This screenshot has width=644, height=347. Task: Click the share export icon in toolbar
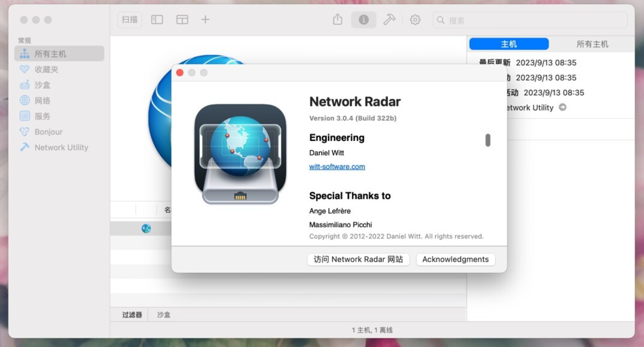[338, 20]
